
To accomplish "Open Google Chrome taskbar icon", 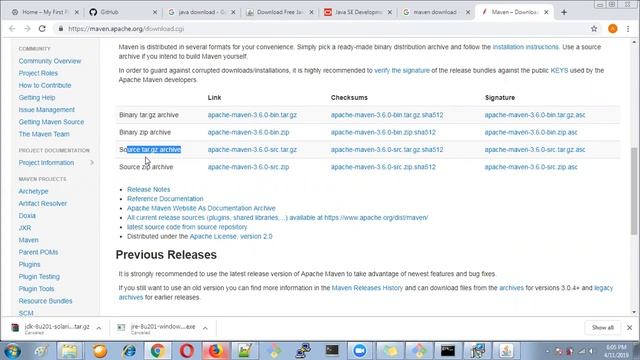I will (x=158, y=351).
